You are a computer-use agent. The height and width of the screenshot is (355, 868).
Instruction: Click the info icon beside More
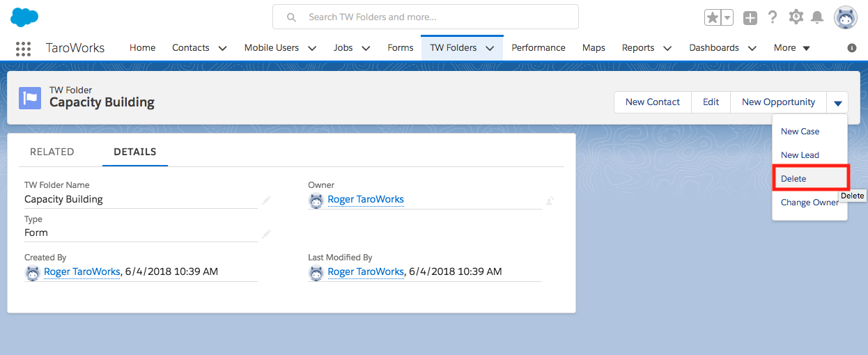tap(852, 48)
